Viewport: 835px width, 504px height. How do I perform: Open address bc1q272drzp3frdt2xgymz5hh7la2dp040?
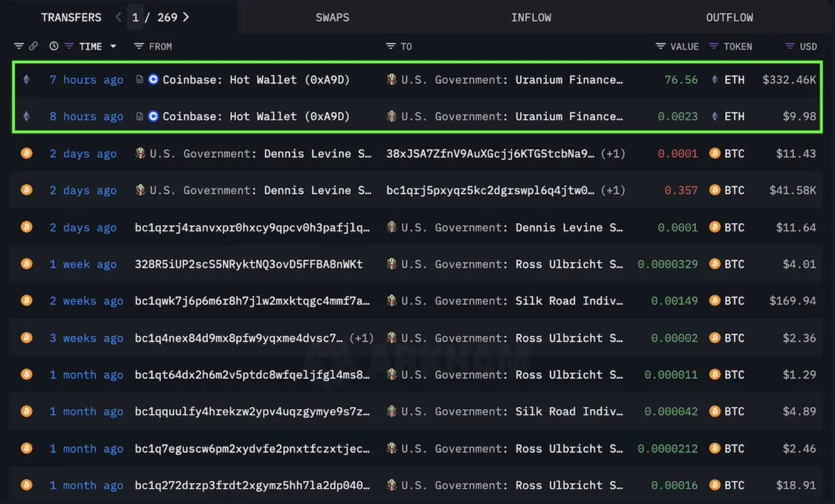[253, 485]
